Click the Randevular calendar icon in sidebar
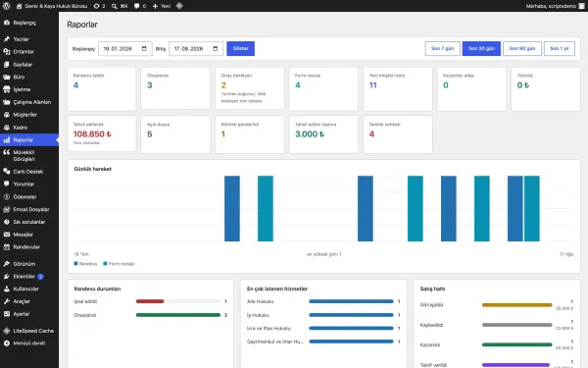The height and width of the screenshot is (368, 588). click(x=7, y=247)
